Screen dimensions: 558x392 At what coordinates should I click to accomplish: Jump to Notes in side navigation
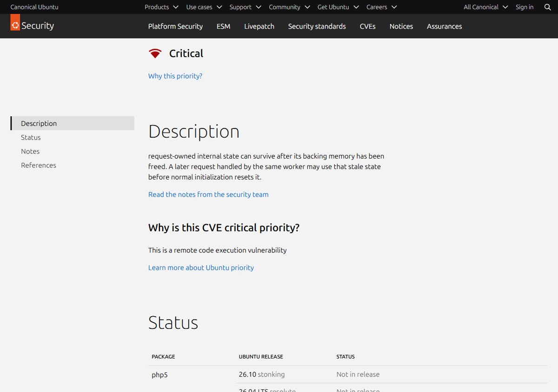(30, 151)
